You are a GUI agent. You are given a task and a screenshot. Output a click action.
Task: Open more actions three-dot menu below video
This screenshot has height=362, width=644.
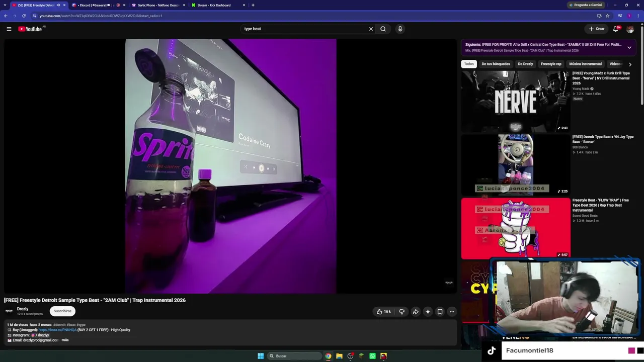click(452, 312)
